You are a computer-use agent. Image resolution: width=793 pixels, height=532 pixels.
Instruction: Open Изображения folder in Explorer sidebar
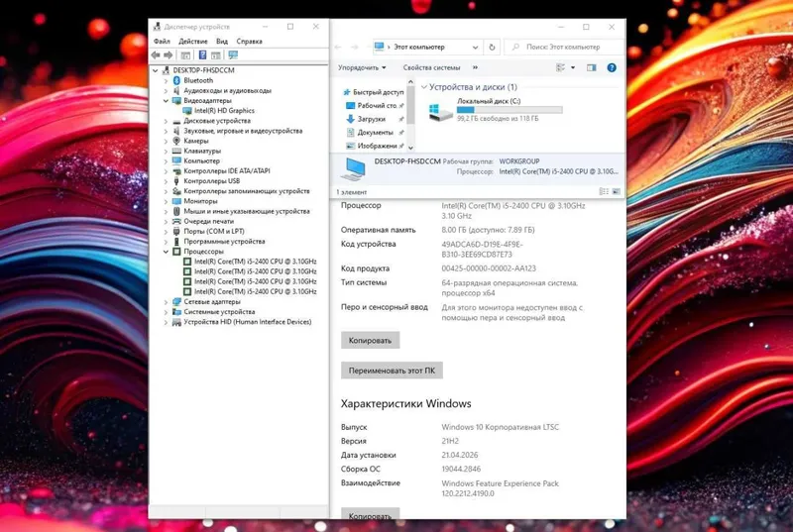(377, 146)
